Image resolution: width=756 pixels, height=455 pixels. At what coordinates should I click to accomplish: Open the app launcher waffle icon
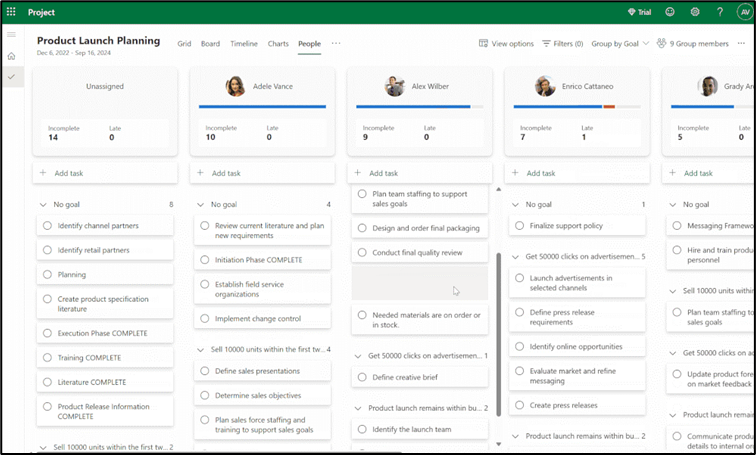11,12
